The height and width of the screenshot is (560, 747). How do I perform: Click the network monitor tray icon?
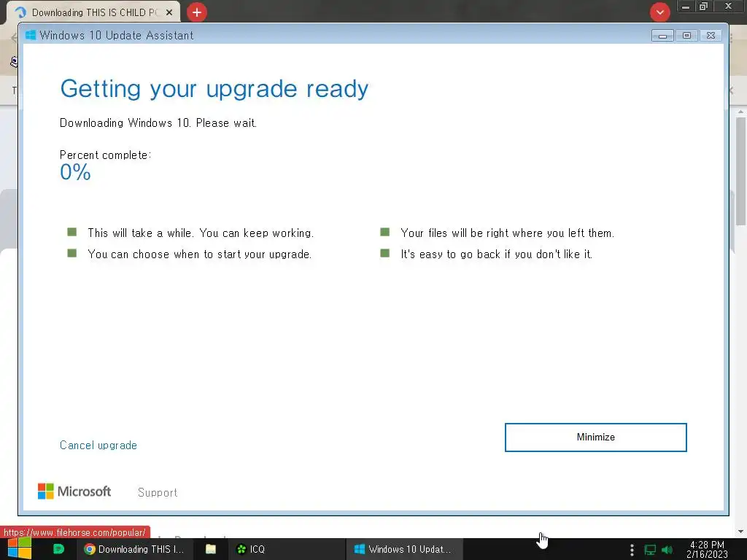(x=650, y=550)
